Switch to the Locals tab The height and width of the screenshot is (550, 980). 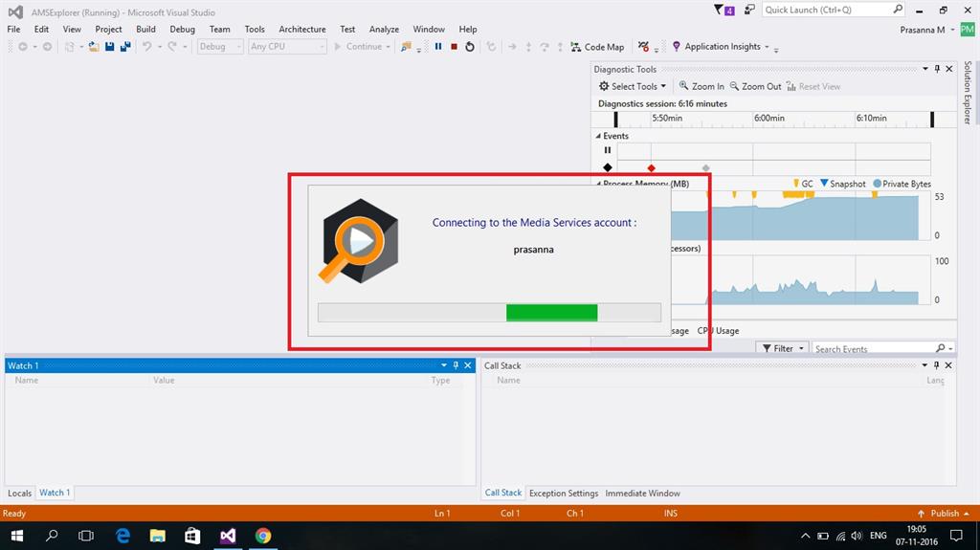(19, 494)
